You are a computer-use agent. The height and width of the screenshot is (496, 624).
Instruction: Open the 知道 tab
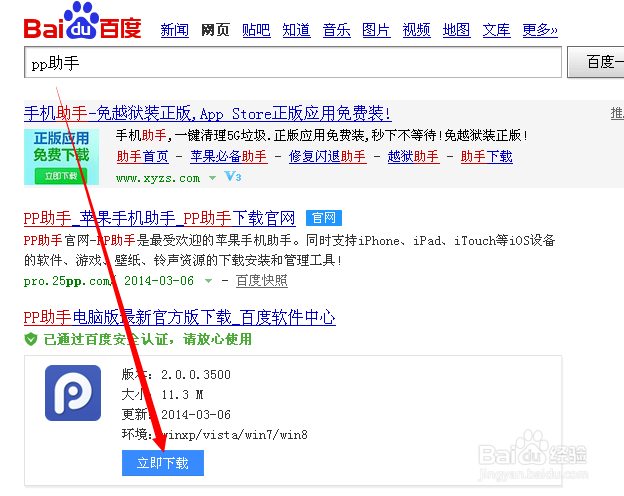click(x=296, y=30)
